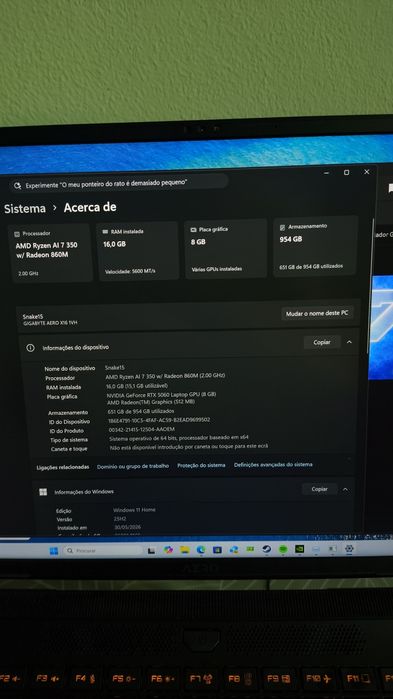393x699 pixels.
Task: Select the GIGABYTE AERO X16 1VH model text
Action: (x=50, y=323)
